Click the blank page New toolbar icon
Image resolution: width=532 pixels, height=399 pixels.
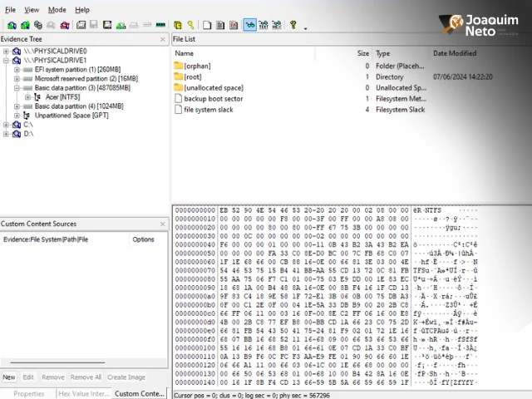[207, 26]
